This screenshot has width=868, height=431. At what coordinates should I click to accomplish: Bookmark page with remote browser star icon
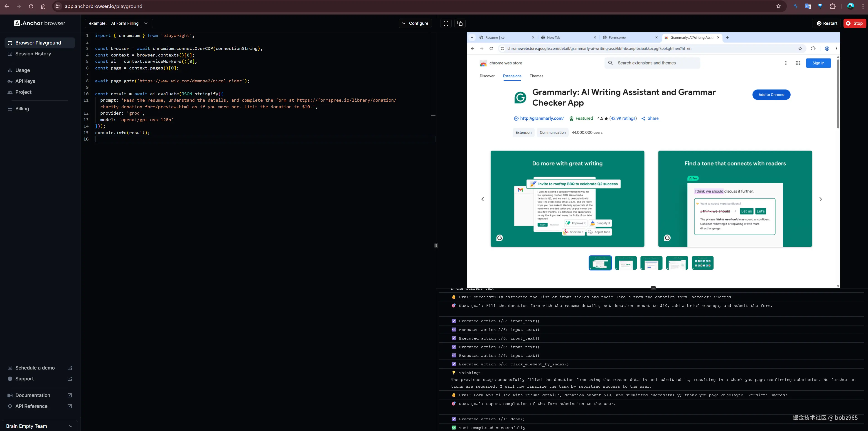tap(800, 49)
